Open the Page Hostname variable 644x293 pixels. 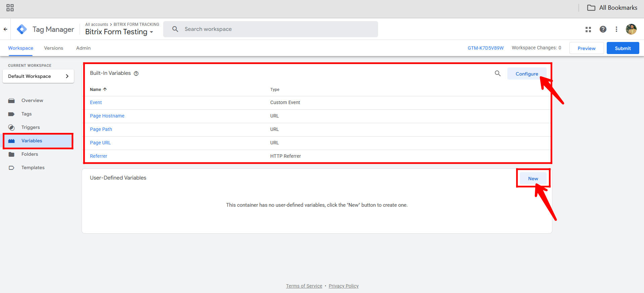[x=107, y=116]
